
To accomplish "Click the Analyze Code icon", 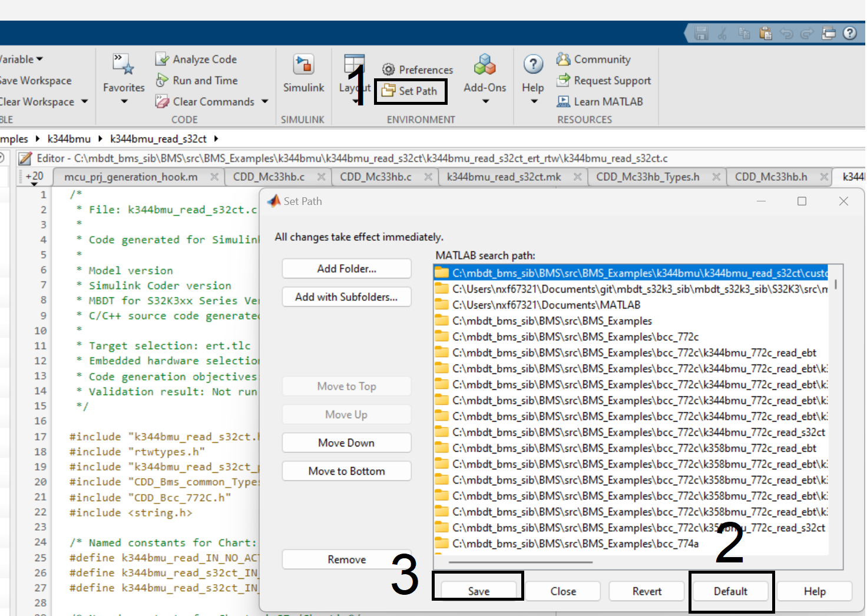I will [162, 59].
